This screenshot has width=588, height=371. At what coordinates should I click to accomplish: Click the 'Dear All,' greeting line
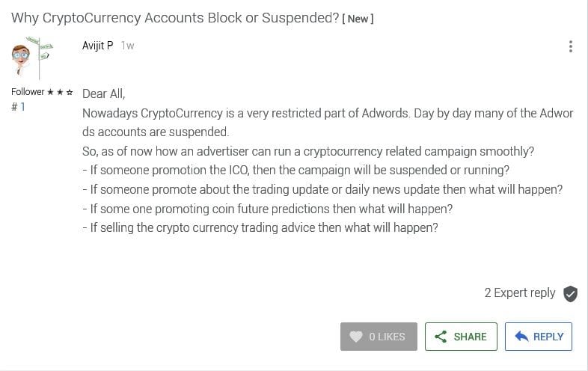point(103,93)
